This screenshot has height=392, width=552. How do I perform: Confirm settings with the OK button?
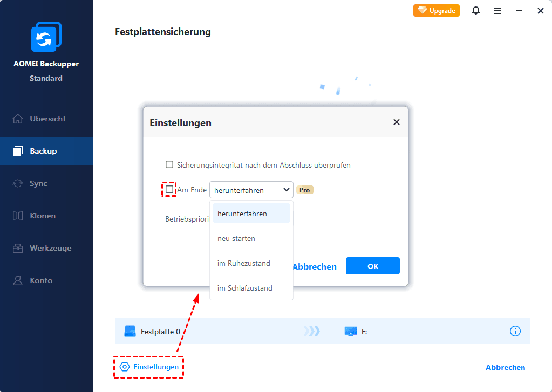[372, 266]
